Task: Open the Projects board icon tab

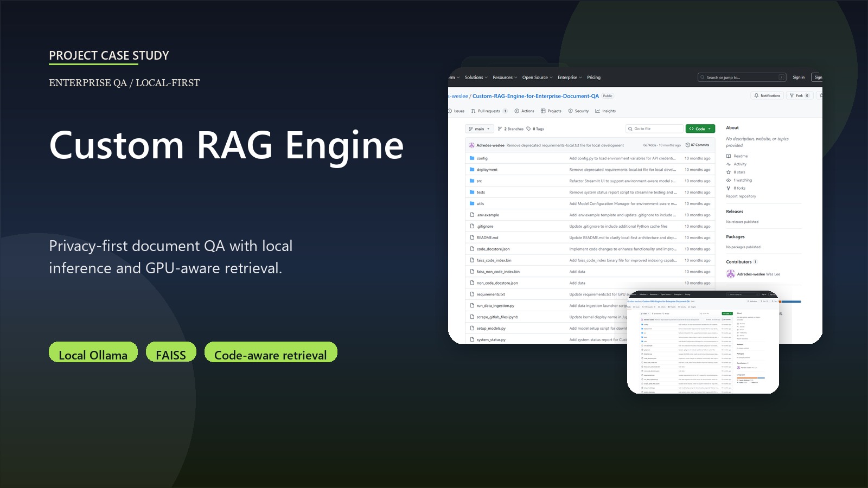Action: tap(543, 111)
